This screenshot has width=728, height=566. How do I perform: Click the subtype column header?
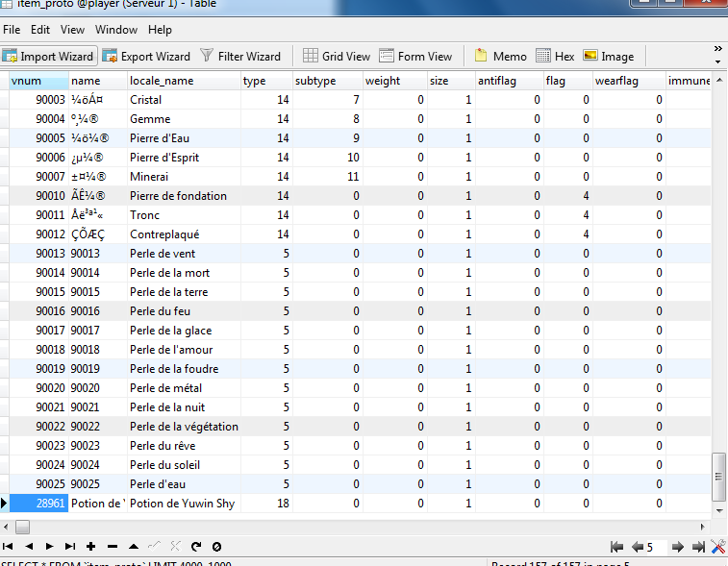328,81
